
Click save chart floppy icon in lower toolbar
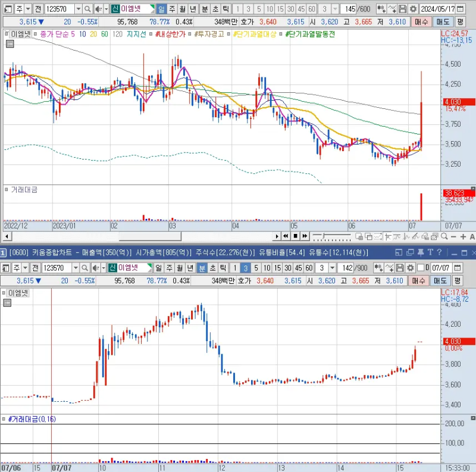(x=400, y=268)
